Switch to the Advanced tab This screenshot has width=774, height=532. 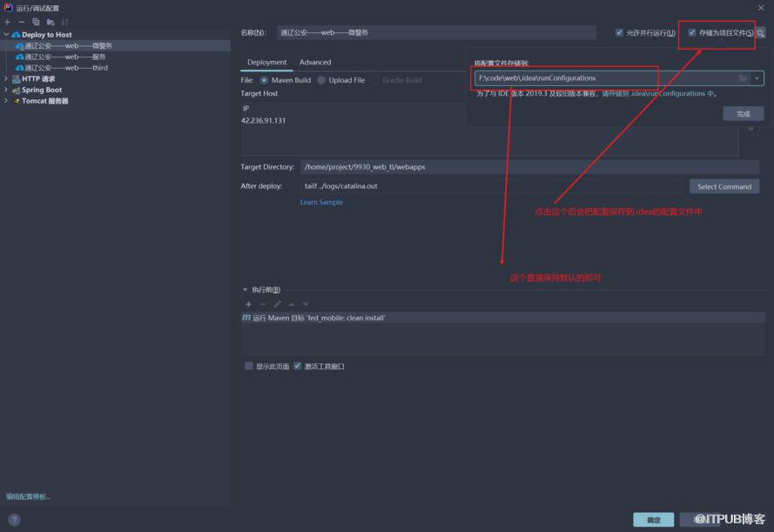(315, 62)
